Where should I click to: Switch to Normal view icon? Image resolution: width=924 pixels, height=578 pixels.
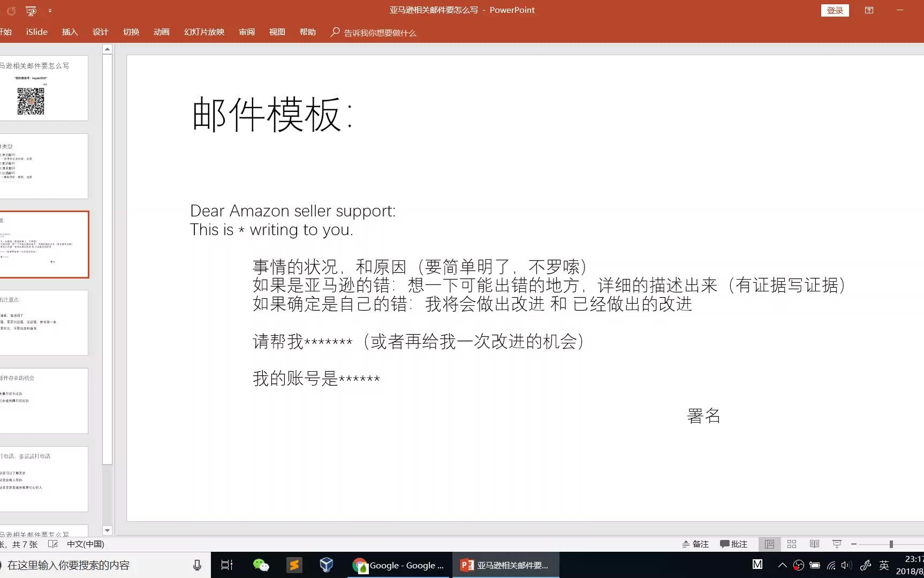769,544
